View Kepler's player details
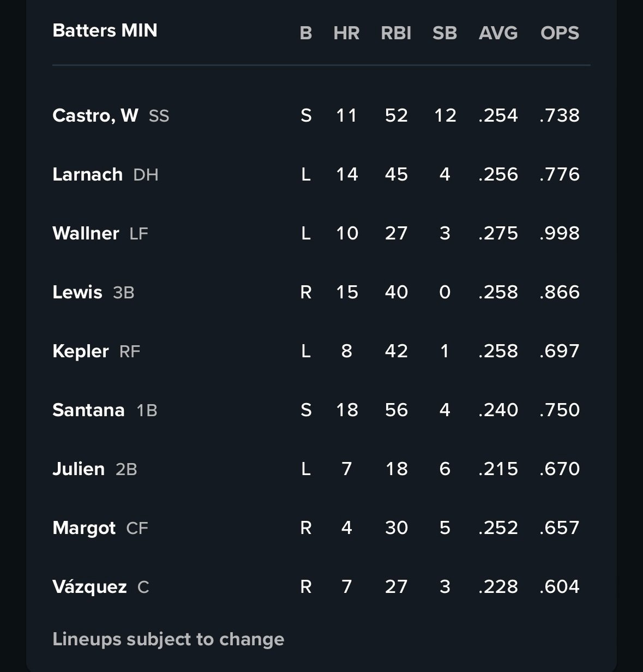This screenshot has height=672, width=643. [x=81, y=351]
